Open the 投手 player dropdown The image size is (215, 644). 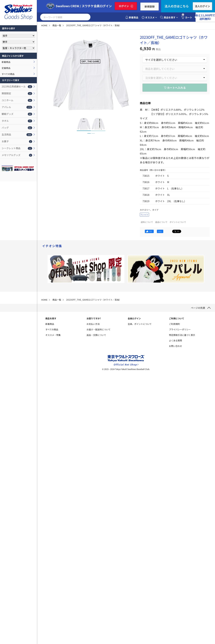pos(18,36)
